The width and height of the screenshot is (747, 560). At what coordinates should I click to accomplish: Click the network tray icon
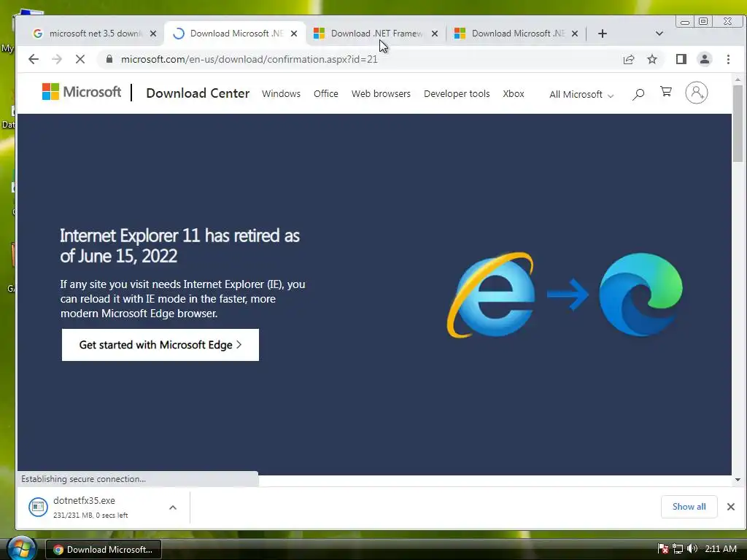click(x=678, y=549)
